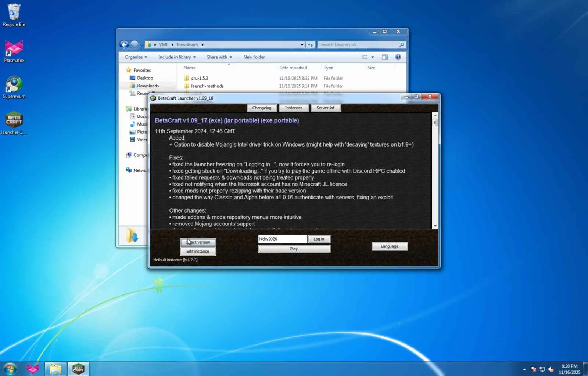Click the changelog scrollbar down arrow
The height and width of the screenshot is (376, 588).
(x=435, y=226)
